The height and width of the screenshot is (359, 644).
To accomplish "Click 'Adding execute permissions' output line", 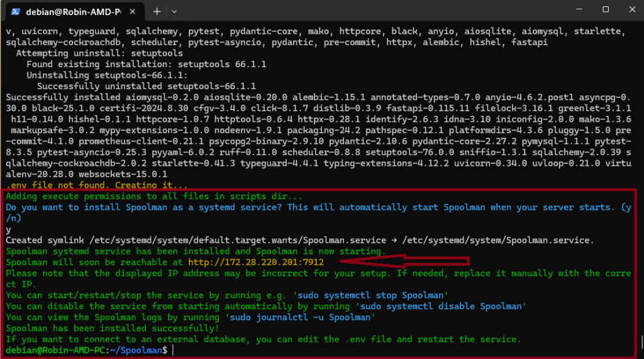I will pos(154,196).
